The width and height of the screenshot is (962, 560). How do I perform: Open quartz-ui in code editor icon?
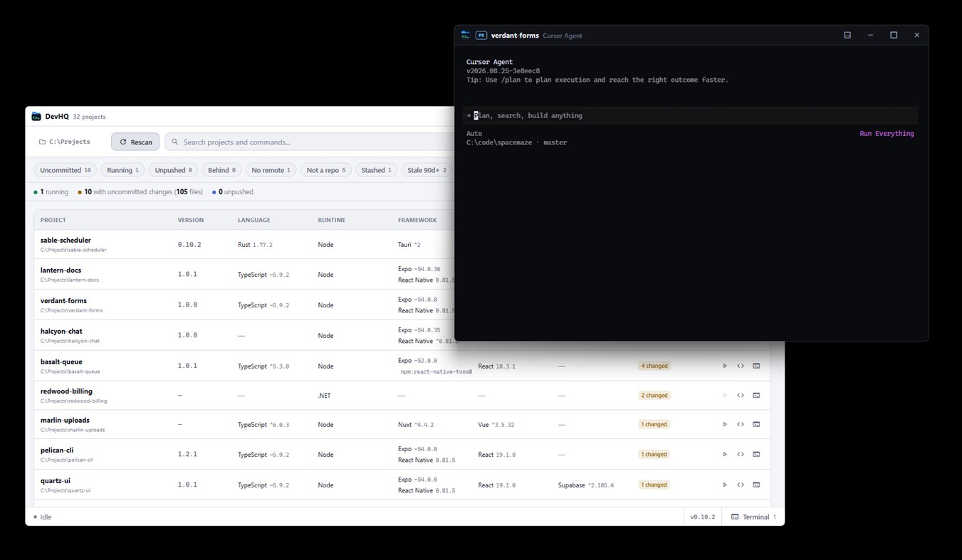pyautogui.click(x=741, y=485)
